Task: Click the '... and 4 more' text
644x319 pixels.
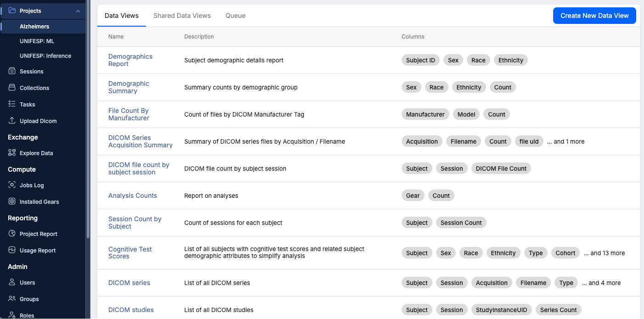Action: 601,283
